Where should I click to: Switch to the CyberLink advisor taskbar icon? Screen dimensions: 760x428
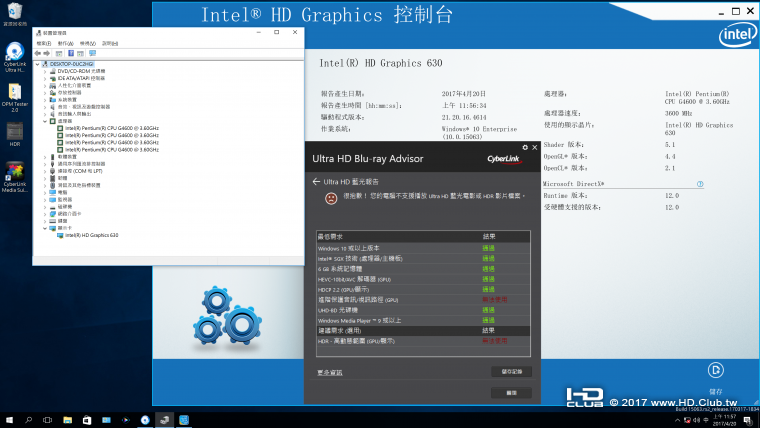tap(145, 420)
